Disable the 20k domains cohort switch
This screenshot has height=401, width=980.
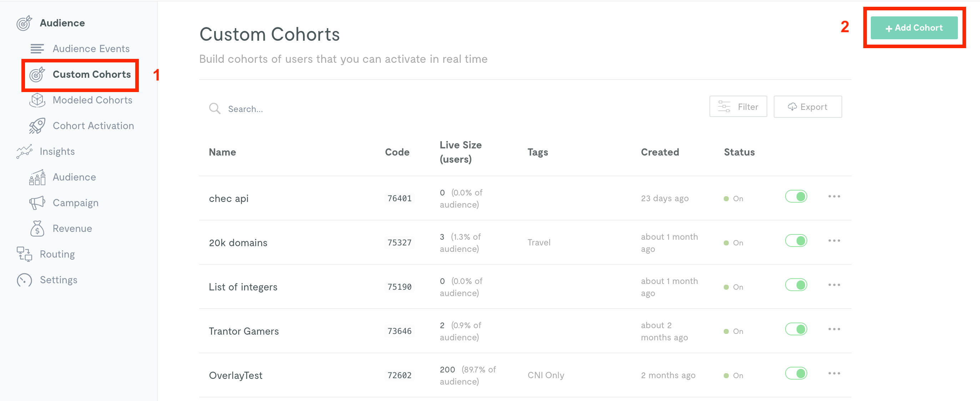pos(796,241)
